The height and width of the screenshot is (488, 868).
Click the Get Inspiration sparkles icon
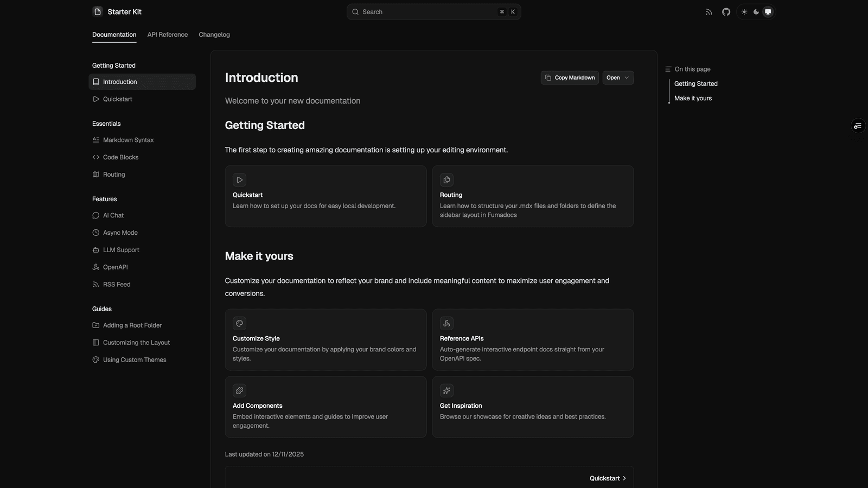click(x=446, y=390)
